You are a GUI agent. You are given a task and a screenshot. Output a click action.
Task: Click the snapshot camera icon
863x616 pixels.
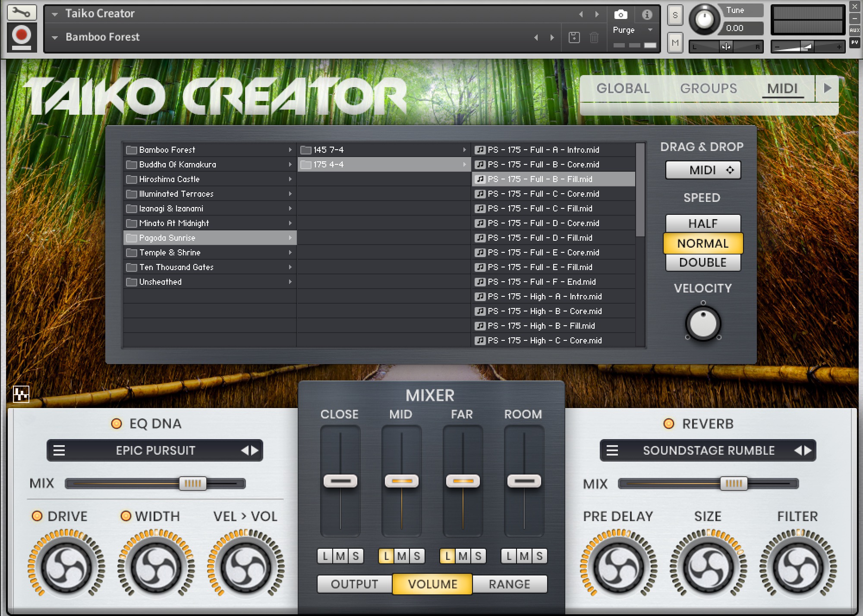(620, 15)
